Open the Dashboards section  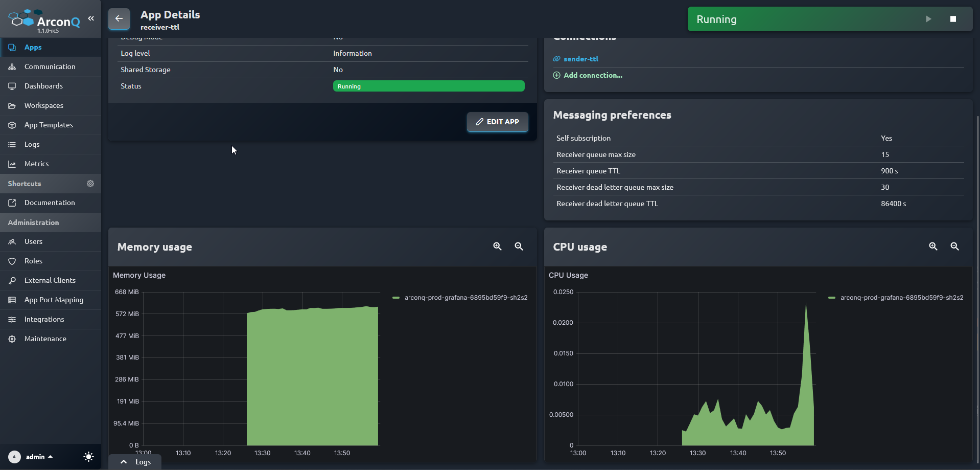[x=51, y=86]
